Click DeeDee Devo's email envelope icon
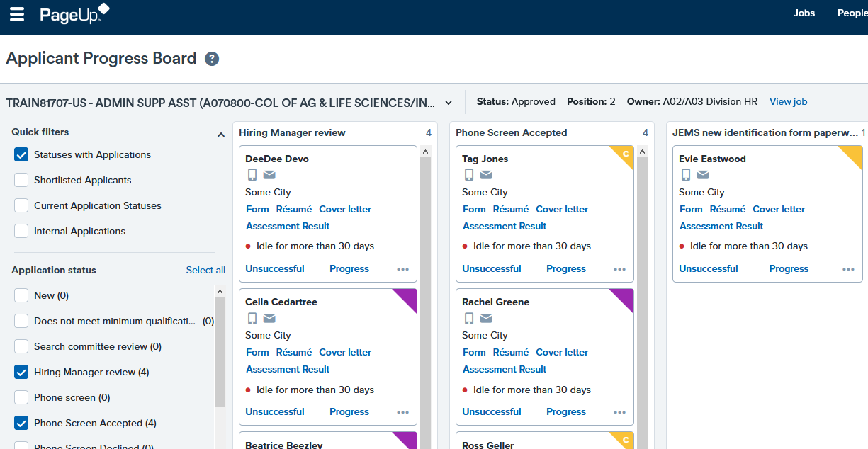Viewport: 868px width, 449px height. point(269,175)
